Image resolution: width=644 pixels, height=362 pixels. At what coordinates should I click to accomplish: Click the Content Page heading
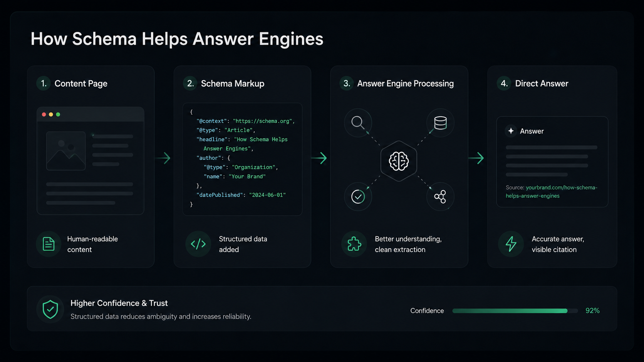coord(81,83)
